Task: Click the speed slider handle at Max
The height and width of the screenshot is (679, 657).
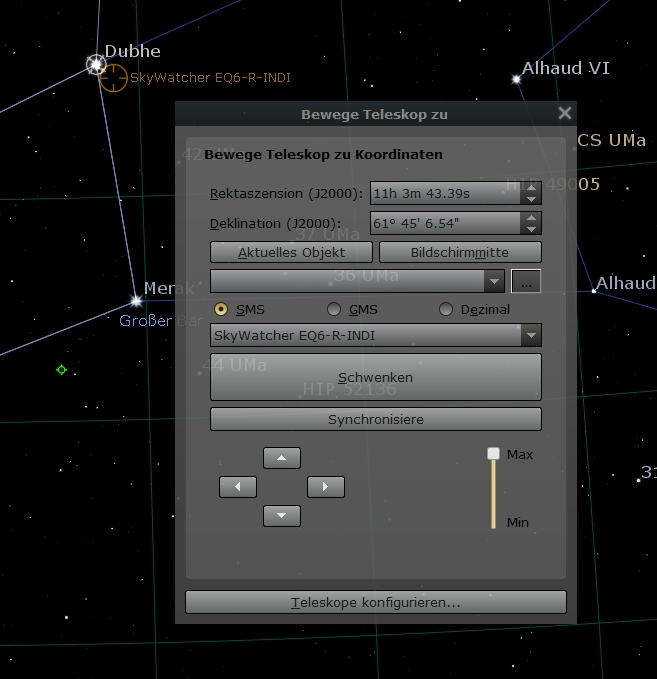Action: click(x=493, y=453)
